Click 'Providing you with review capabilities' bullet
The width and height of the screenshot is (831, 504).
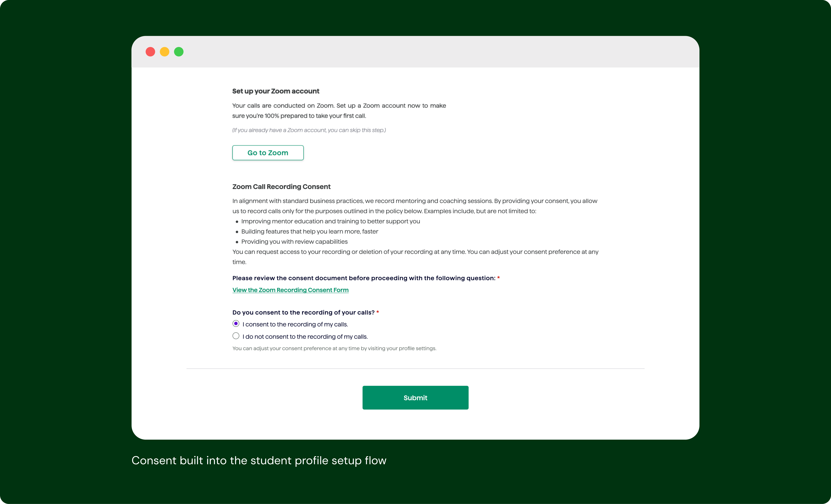pos(294,241)
